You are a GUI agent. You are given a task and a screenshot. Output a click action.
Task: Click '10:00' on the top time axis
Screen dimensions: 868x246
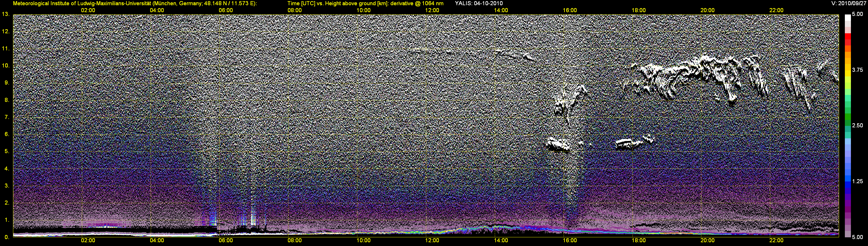tap(364, 10)
